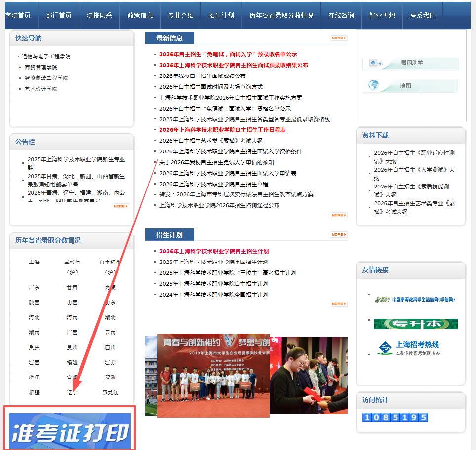The width and height of the screenshot is (476, 450).
Task: Click the 准考证打印 banner image
Action: click(70, 431)
